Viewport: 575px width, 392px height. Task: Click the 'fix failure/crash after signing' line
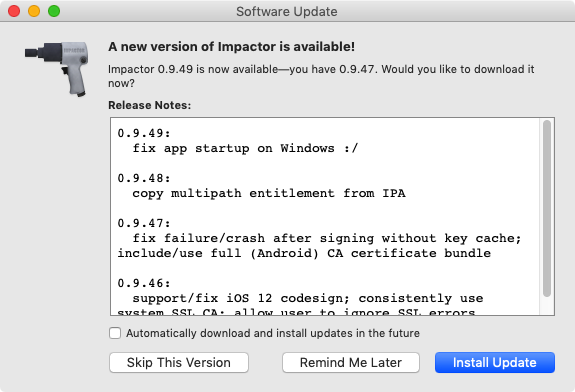coord(327,238)
